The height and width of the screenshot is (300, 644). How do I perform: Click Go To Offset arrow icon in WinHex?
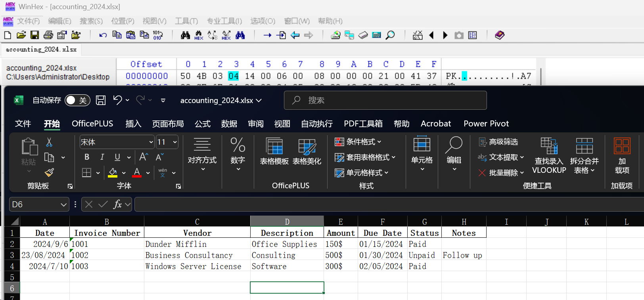click(x=268, y=35)
